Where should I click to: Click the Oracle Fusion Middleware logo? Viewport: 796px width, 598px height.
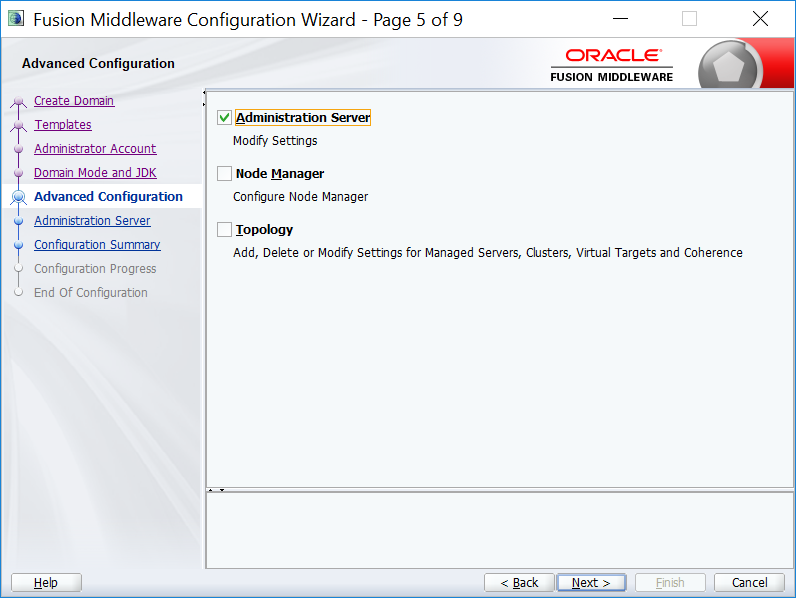612,64
